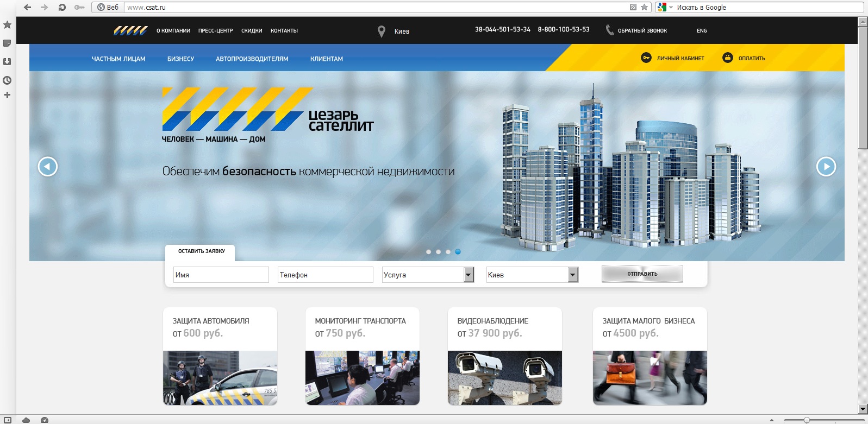868x424 pixels.
Task: Show next slide with right arrow
Action: (x=826, y=166)
